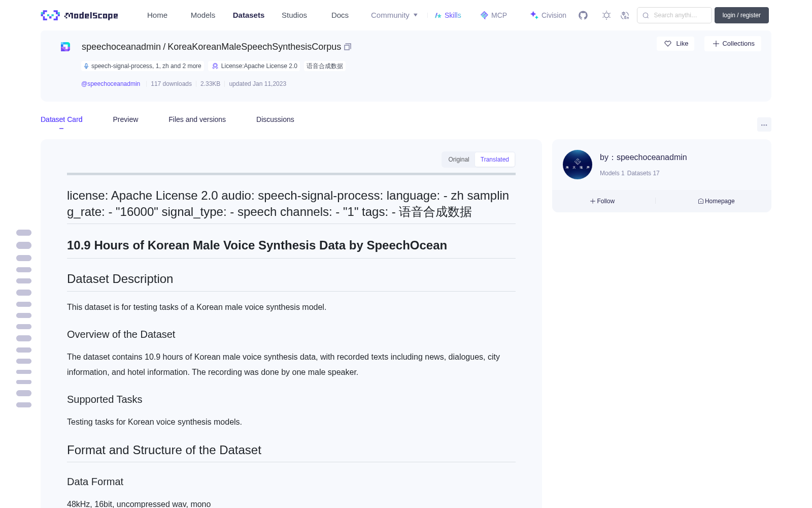Open the Models section
The width and height of the screenshot is (812, 508).
pos(203,15)
